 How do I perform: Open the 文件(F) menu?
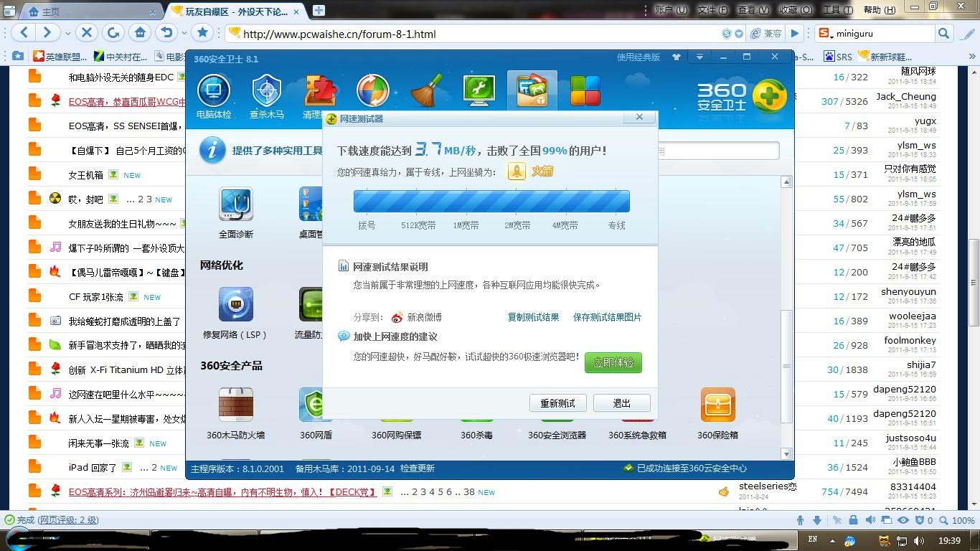point(712,10)
